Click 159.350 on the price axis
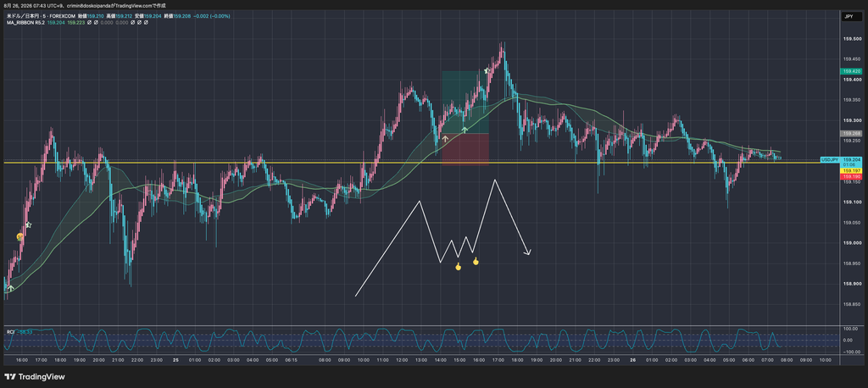The width and height of the screenshot is (868, 388). tap(851, 100)
